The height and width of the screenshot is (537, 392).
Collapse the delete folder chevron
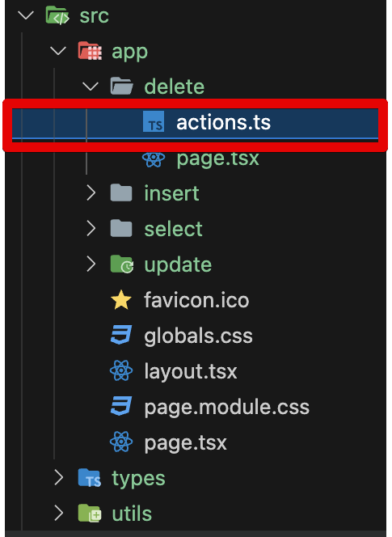pos(91,87)
